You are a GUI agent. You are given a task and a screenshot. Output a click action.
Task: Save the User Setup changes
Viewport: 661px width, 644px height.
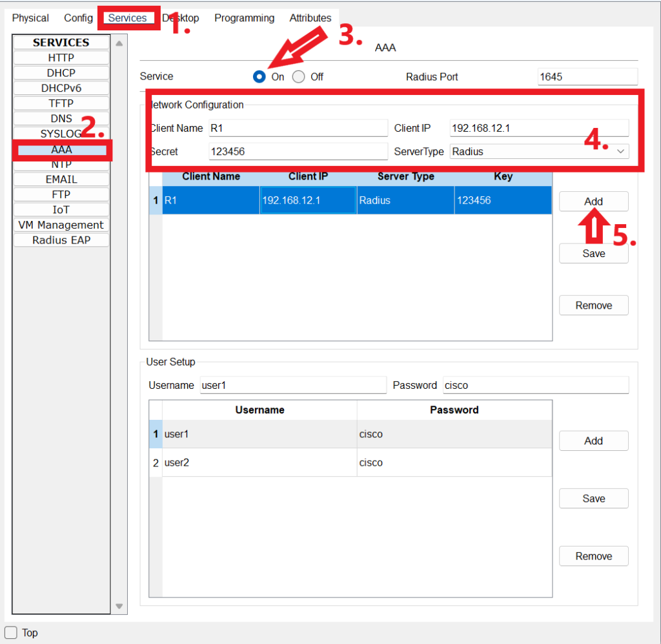593,499
